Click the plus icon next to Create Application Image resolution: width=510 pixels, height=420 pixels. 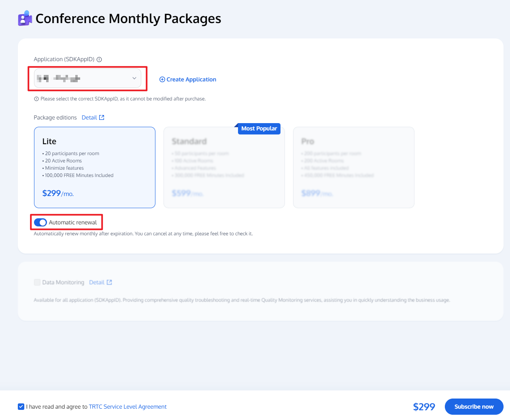click(162, 79)
